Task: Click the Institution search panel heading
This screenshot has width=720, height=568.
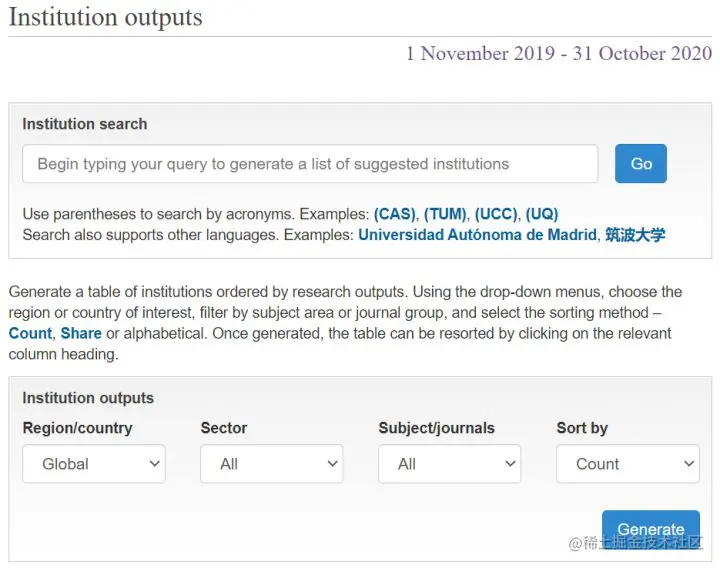Action: [85, 124]
